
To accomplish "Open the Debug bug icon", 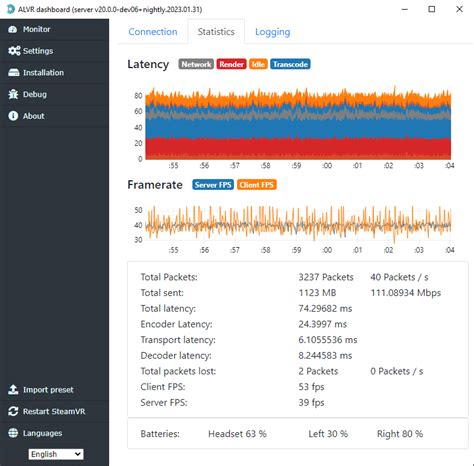I will coord(13,94).
